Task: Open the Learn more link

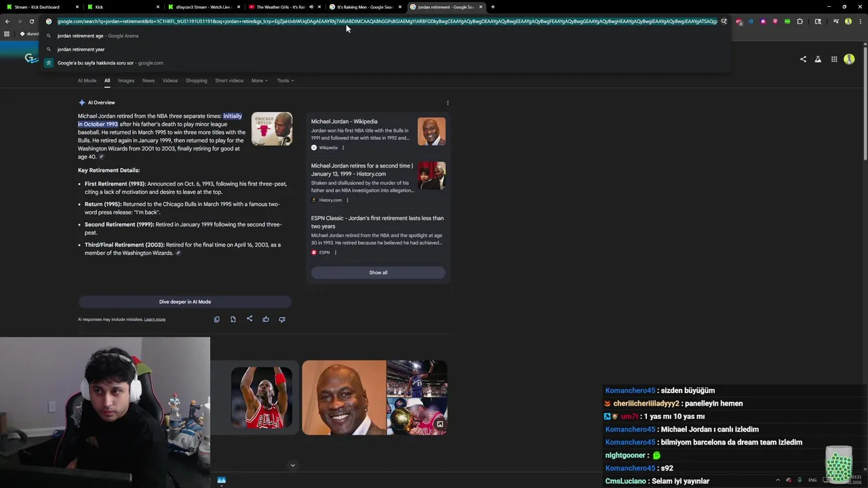Action: [155, 319]
